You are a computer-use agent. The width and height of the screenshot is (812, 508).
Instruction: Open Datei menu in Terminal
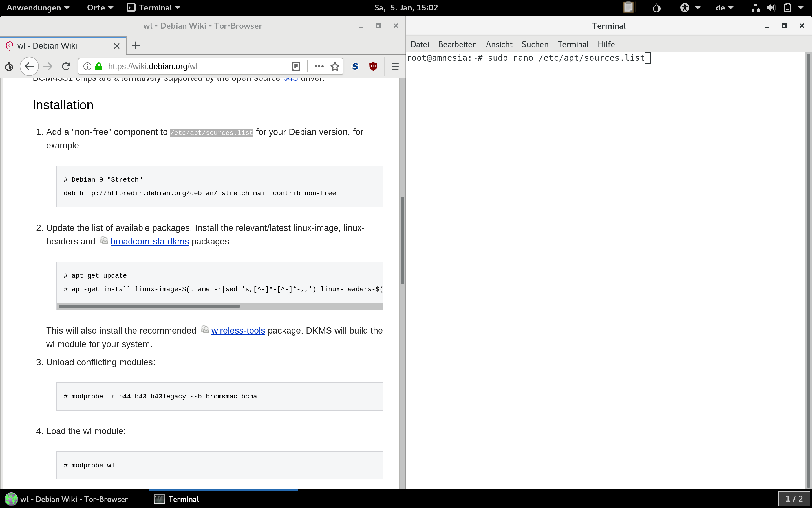(420, 44)
